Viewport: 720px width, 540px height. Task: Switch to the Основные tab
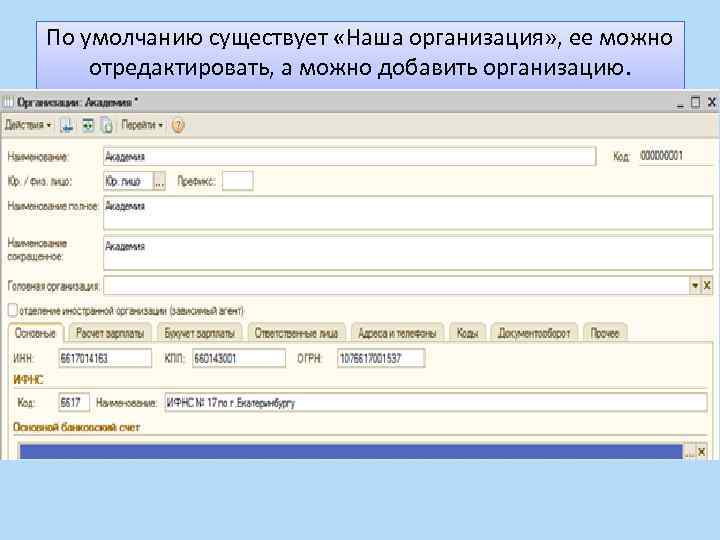[x=35, y=333]
